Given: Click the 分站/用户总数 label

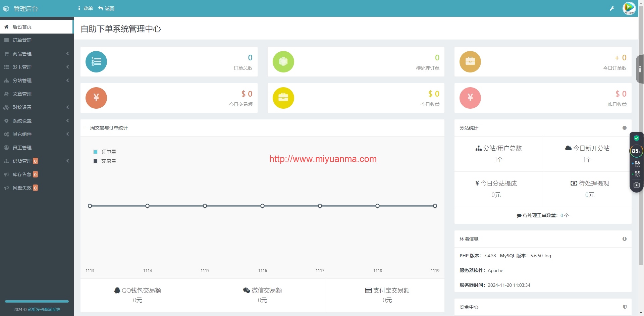Looking at the screenshot, I should (499, 148).
